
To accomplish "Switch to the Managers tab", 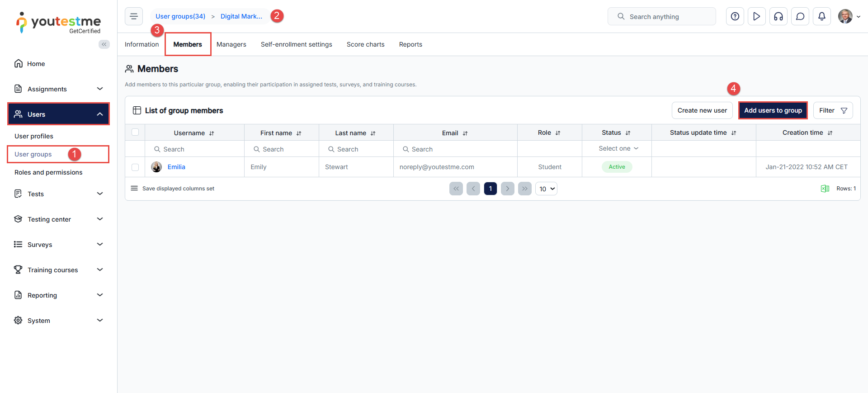I will (x=231, y=44).
